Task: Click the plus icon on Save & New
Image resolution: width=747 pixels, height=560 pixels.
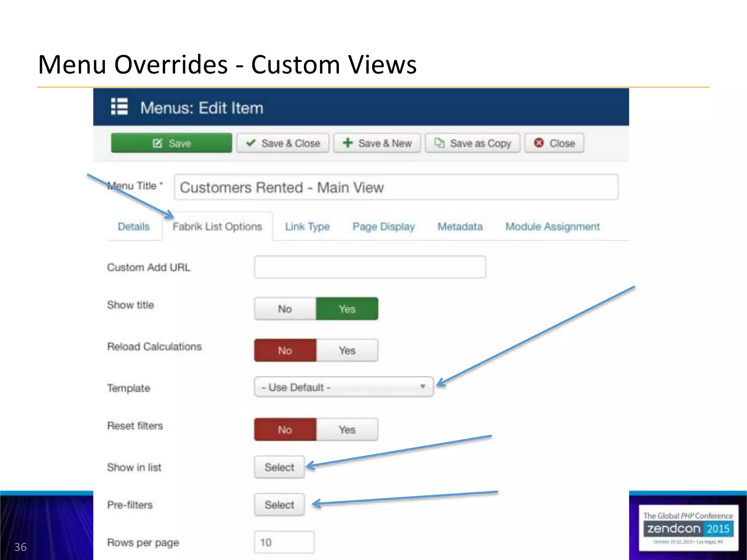Action: click(x=348, y=143)
